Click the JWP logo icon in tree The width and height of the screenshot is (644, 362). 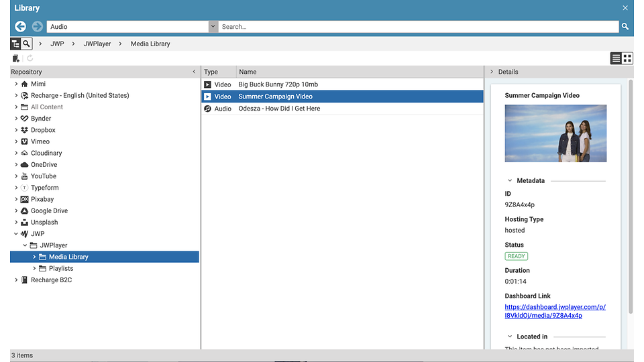(25, 233)
